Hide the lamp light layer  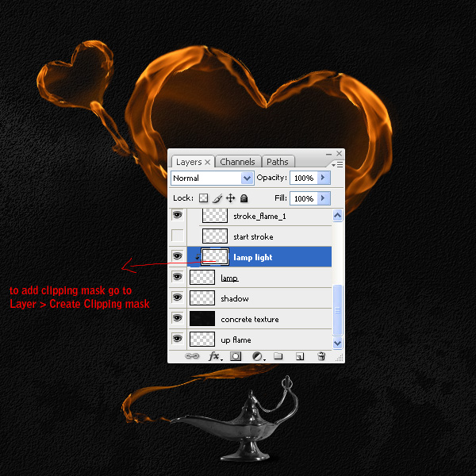tap(178, 256)
